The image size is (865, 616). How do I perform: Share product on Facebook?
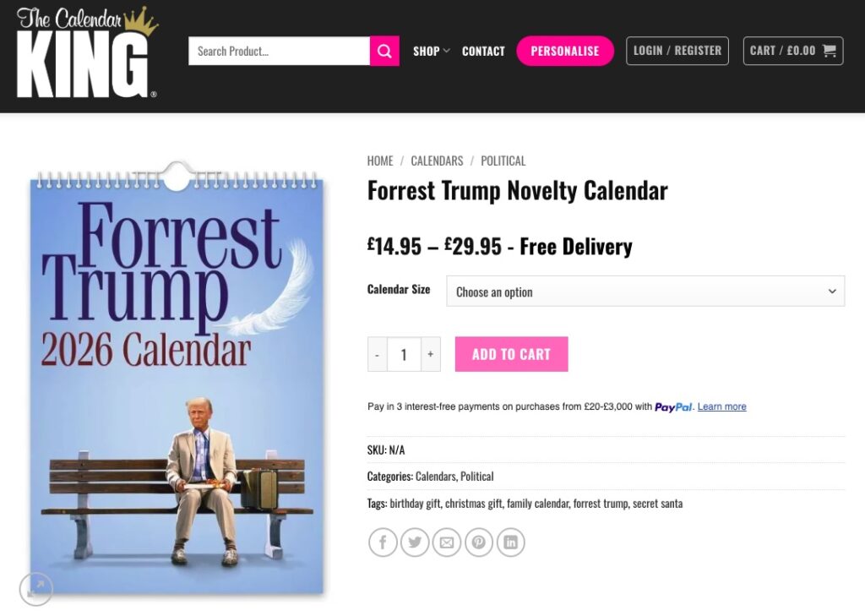point(383,542)
